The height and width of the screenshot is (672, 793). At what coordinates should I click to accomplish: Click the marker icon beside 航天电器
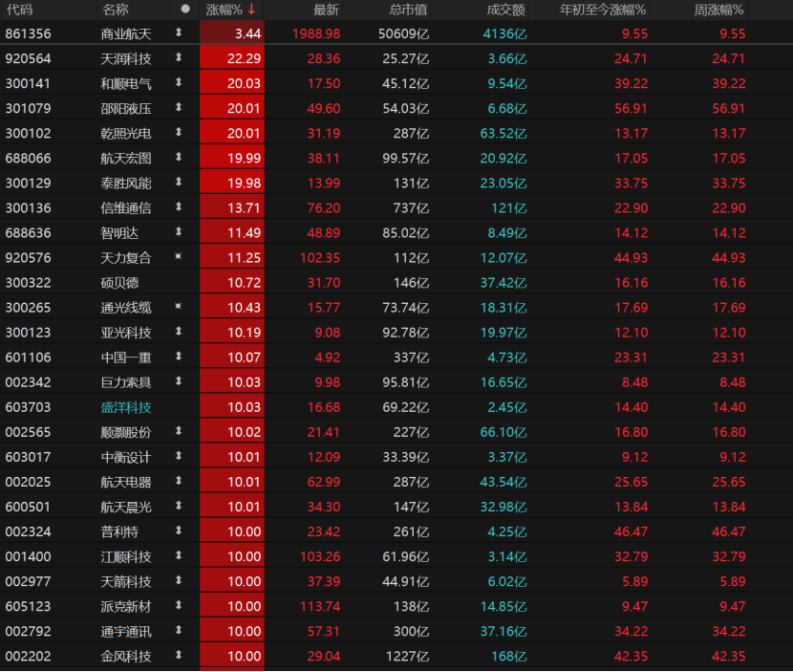(x=179, y=482)
